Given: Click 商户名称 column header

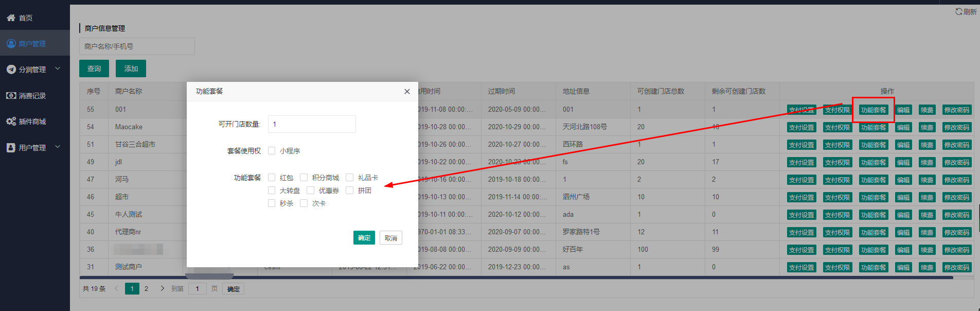Looking at the screenshot, I should pos(129,91).
